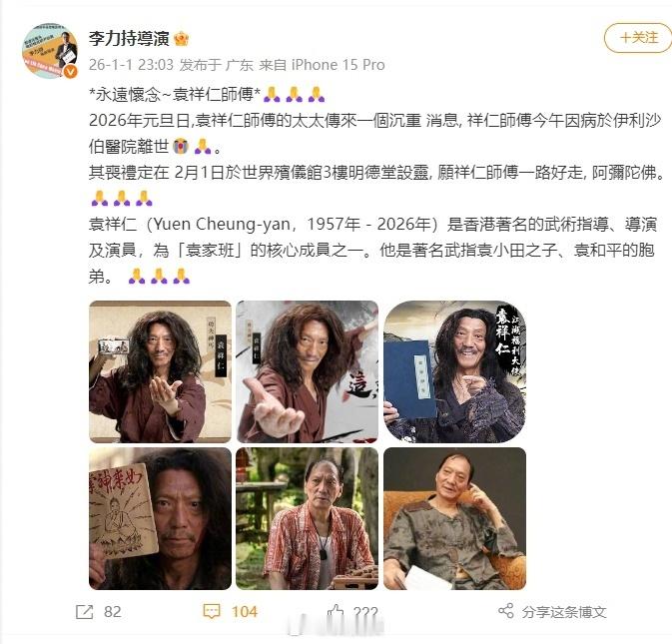
Task: Open the poster's profile avatar
Action: pyautogui.click(x=50, y=51)
